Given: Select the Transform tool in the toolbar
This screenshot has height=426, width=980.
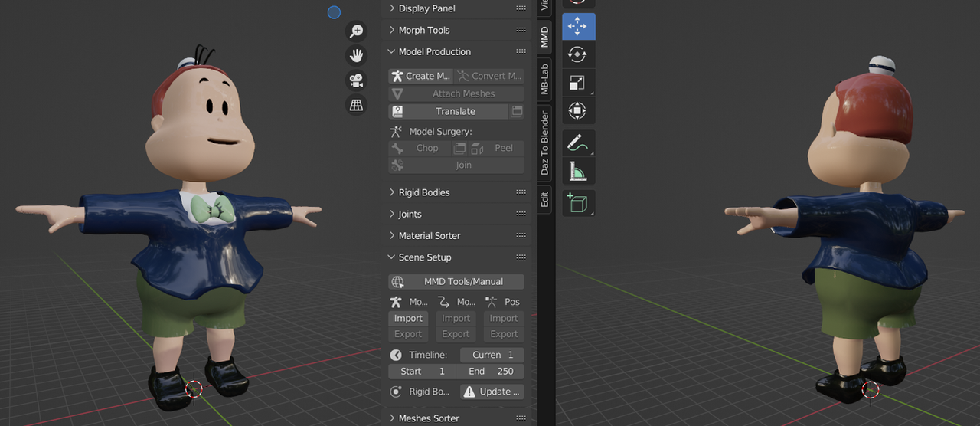Looking at the screenshot, I should [x=578, y=110].
